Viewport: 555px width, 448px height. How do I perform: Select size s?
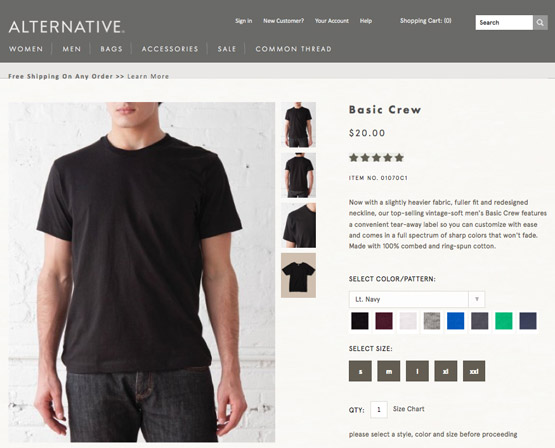tap(360, 371)
